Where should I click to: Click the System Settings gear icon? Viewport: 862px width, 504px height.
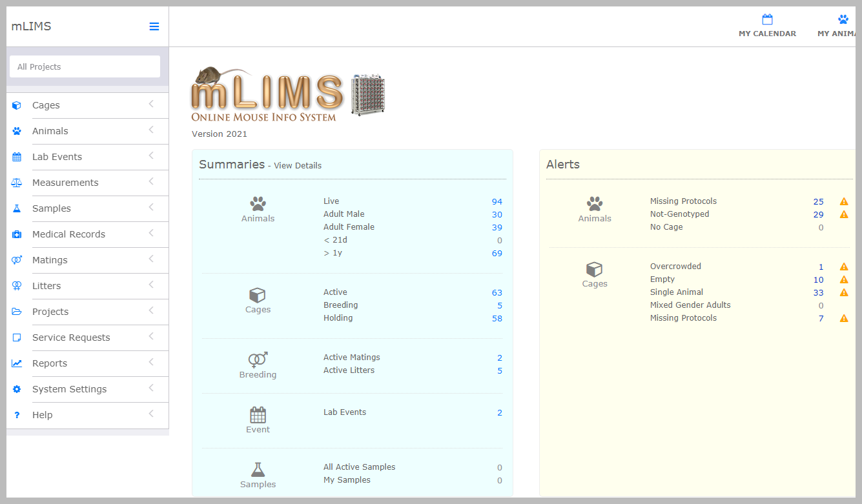click(17, 389)
